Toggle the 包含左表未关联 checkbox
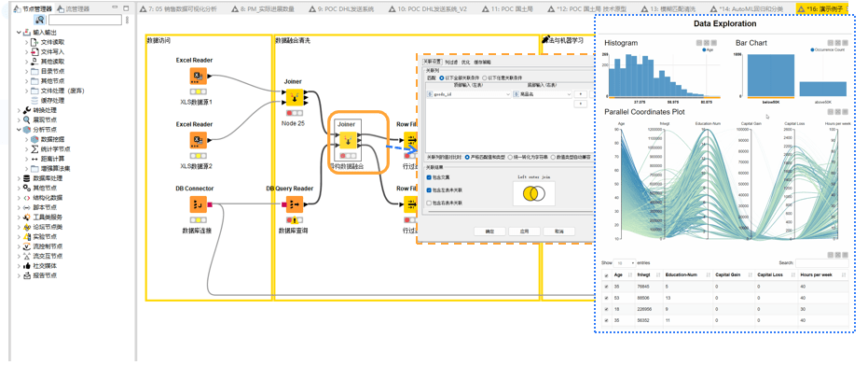Viewport: 868px width, 379px height. [x=429, y=190]
